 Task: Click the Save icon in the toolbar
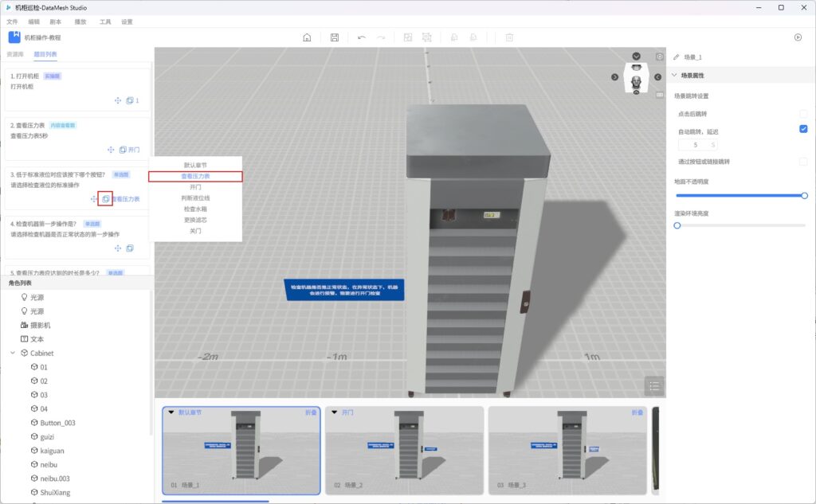pos(335,37)
